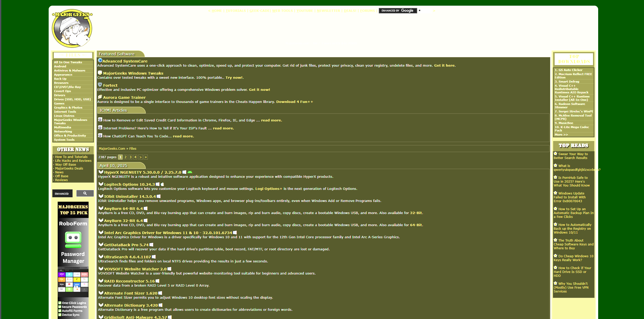The width and height of the screenshot is (644, 319).
Task: Click the Windows icon next to AnyBurn 32-Bit
Action: coord(145,220)
